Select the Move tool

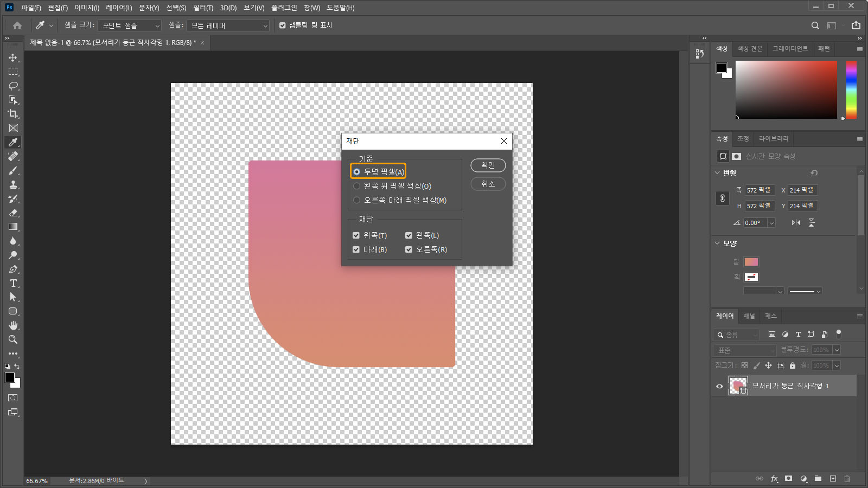coord(13,57)
